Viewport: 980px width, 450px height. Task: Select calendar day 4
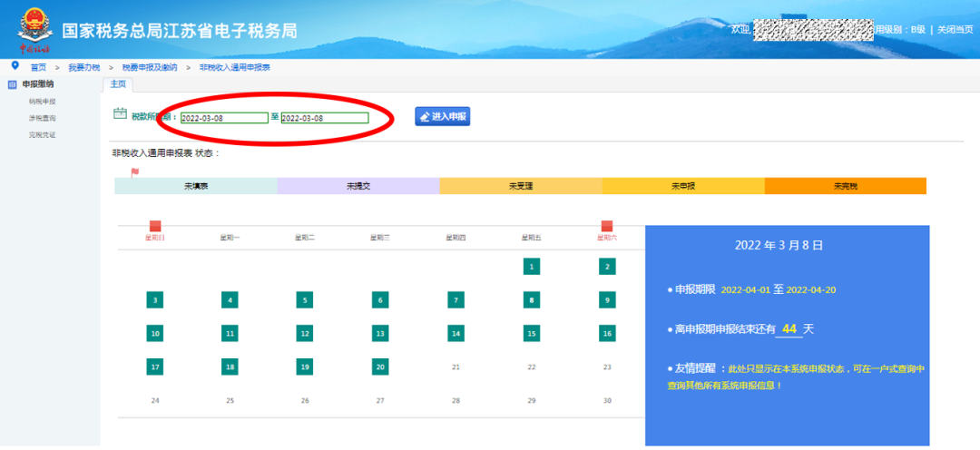[x=230, y=300]
